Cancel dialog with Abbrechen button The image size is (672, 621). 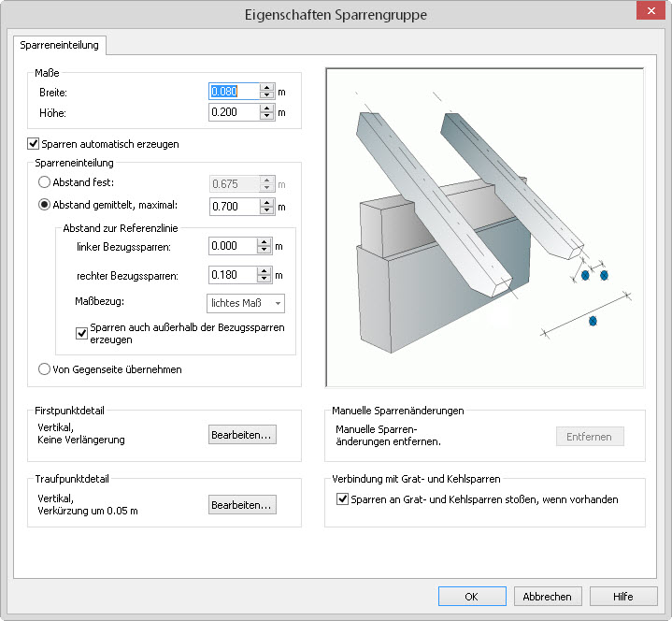point(548,596)
